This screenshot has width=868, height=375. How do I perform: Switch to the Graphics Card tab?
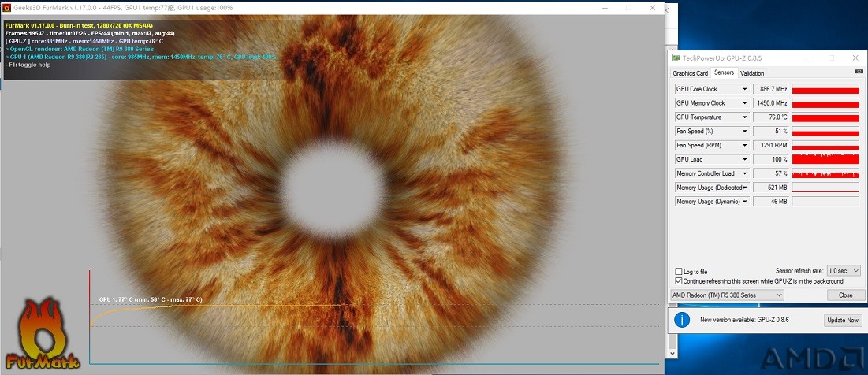pyautogui.click(x=691, y=73)
